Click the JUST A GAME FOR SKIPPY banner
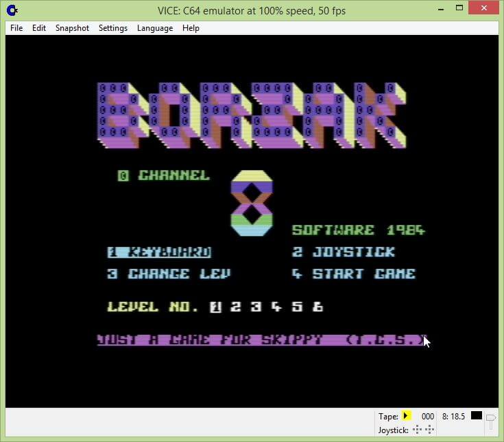 [262, 340]
